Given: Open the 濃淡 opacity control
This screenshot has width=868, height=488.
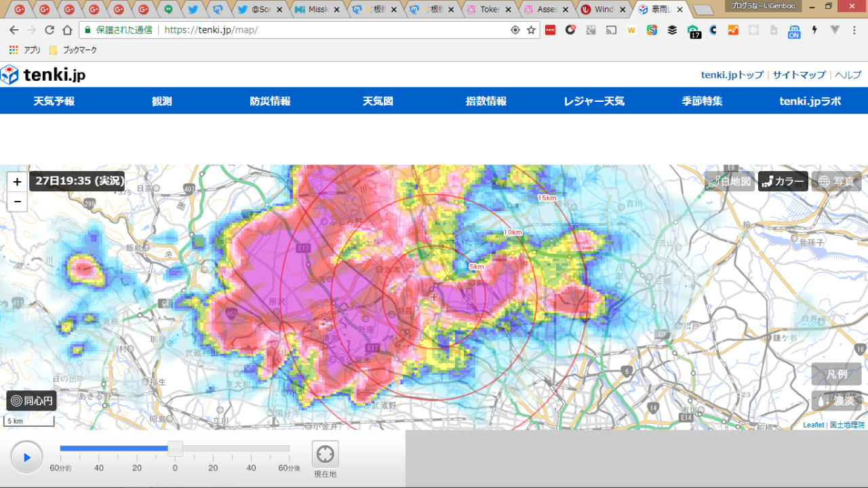Looking at the screenshot, I should 836,400.
